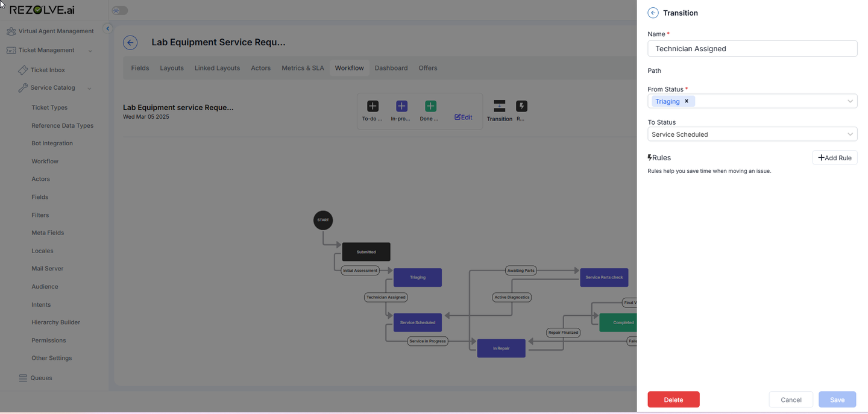Select the Service Scheduled node

pyautogui.click(x=418, y=322)
